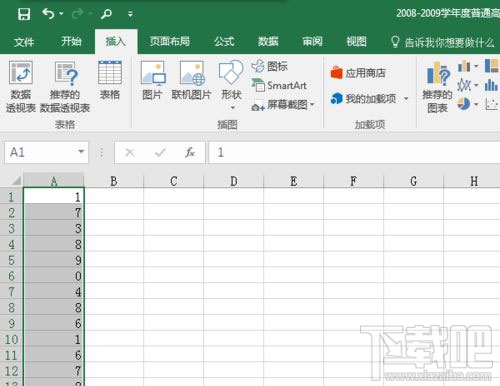Switch to the 开始 tab
Image resolution: width=500 pixels, height=386 pixels.
pos(71,41)
